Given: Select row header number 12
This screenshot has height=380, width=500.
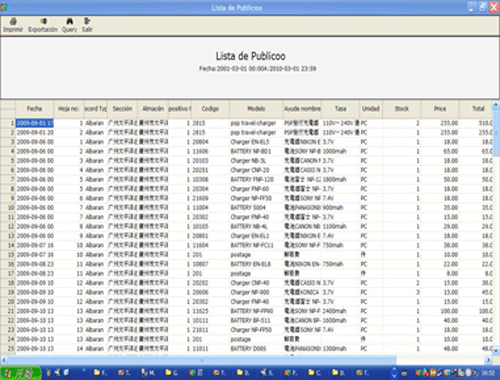Looking at the screenshot, I should pos(8,227).
